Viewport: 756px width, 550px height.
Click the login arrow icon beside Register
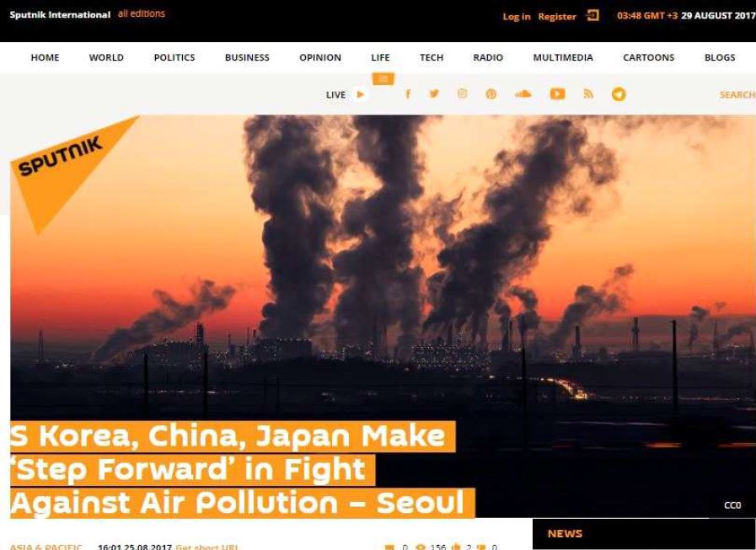(x=592, y=15)
